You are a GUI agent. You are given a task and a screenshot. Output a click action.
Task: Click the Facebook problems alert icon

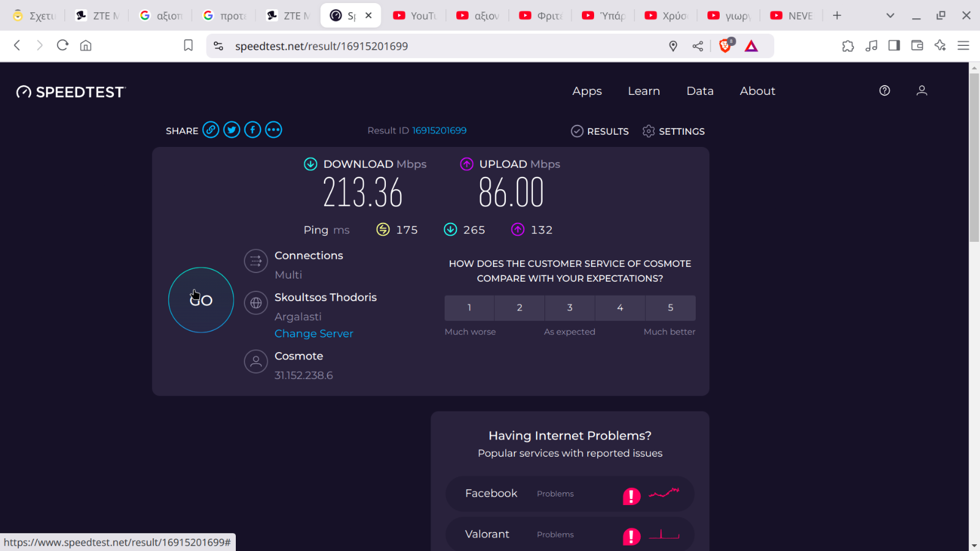pyautogui.click(x=631, y=495)
